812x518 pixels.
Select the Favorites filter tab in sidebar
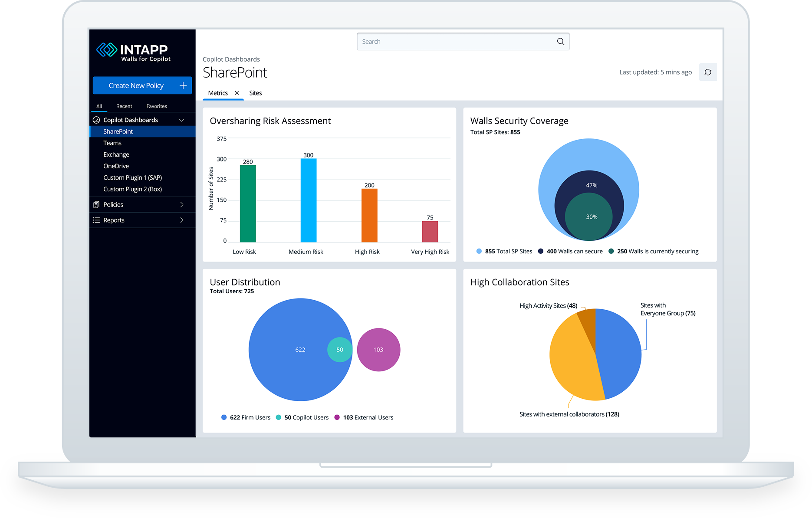[x=157, y=106]
